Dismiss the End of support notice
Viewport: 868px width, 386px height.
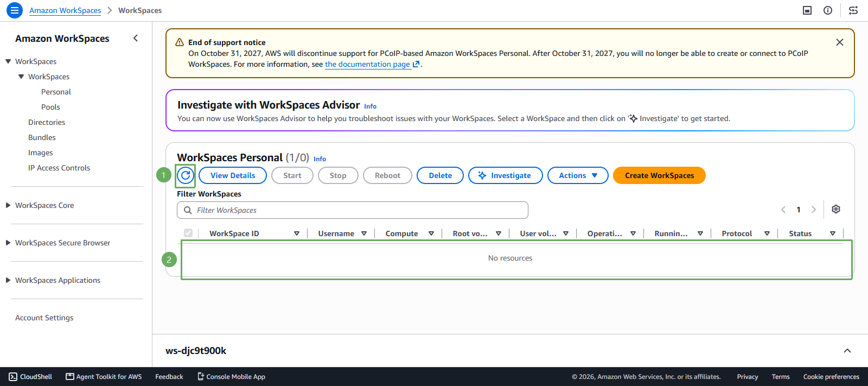coord(840,42)
